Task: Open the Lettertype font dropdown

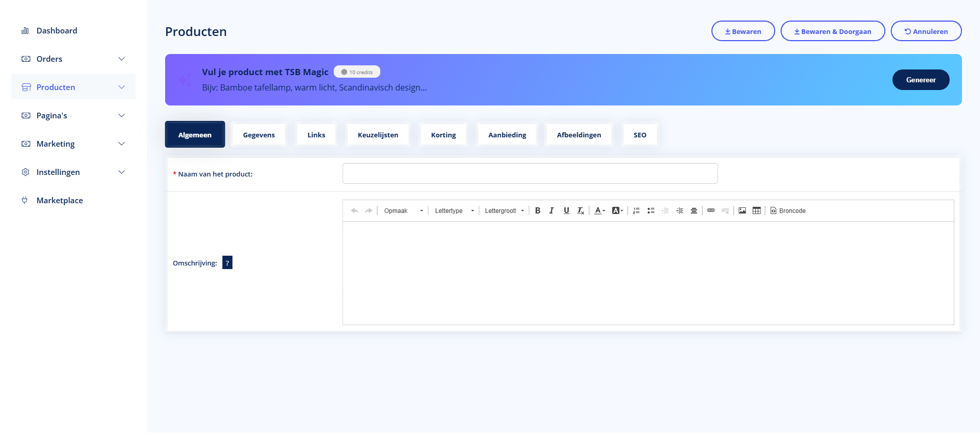Action: [x=454, y=211]
